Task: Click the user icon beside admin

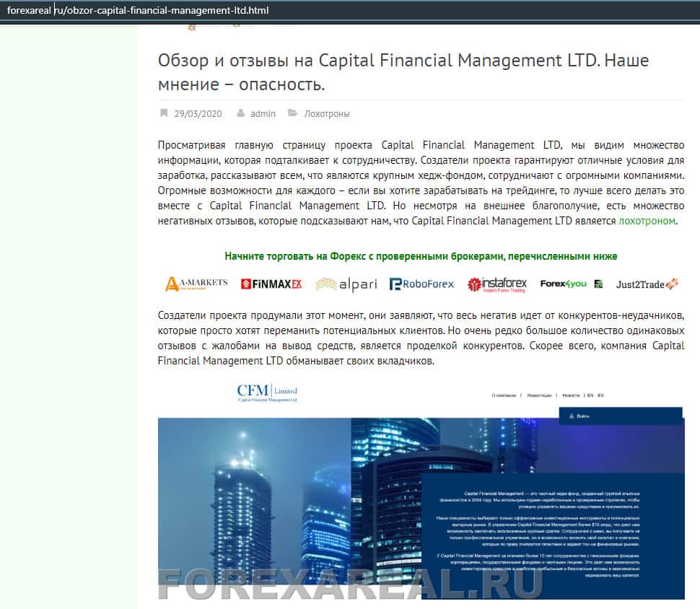Action: (240, 113)
